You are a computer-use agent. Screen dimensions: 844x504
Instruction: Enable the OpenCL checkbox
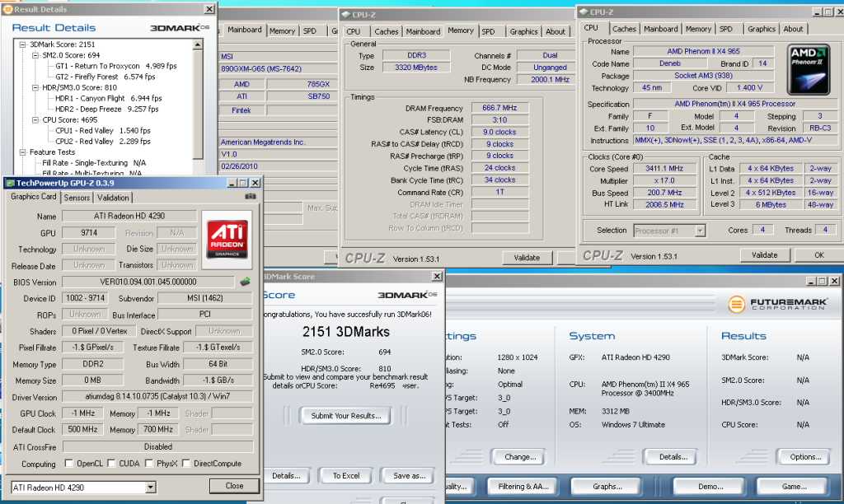[69, 464]
